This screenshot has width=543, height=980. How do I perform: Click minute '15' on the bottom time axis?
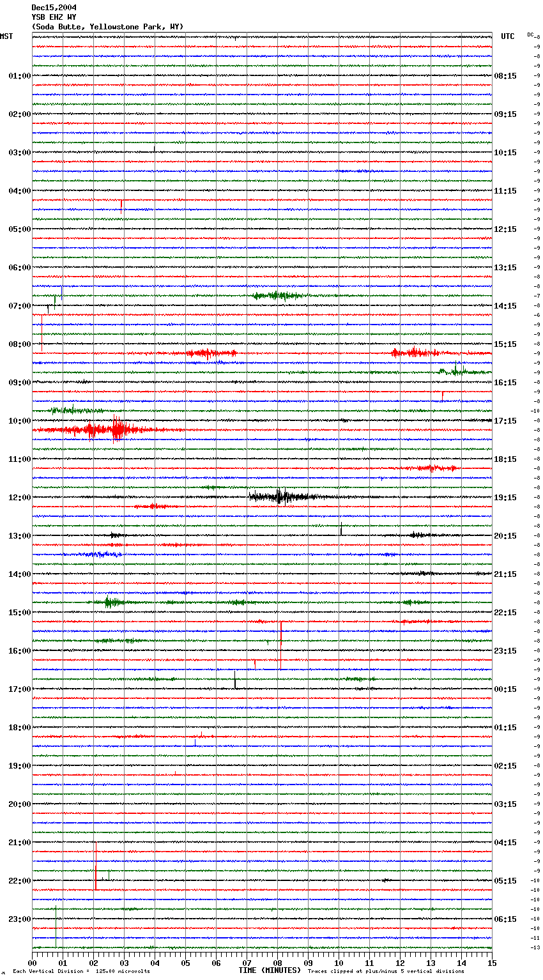click(x=492, y=963)
